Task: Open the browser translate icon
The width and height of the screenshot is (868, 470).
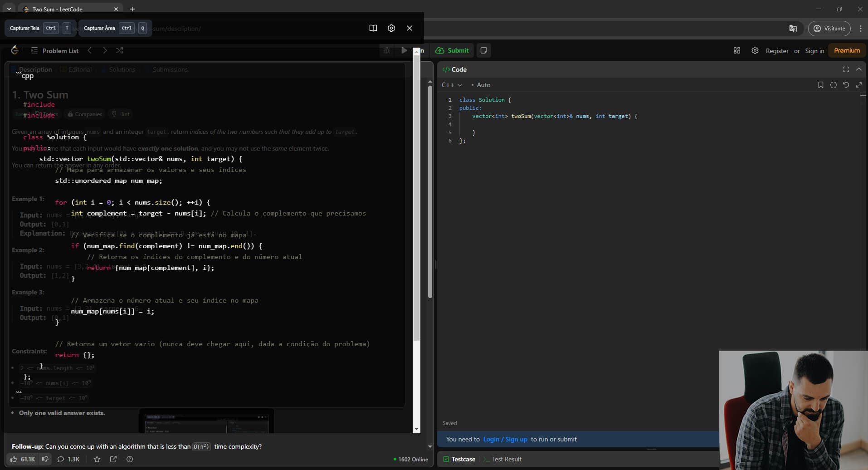Action: [793, 29]
